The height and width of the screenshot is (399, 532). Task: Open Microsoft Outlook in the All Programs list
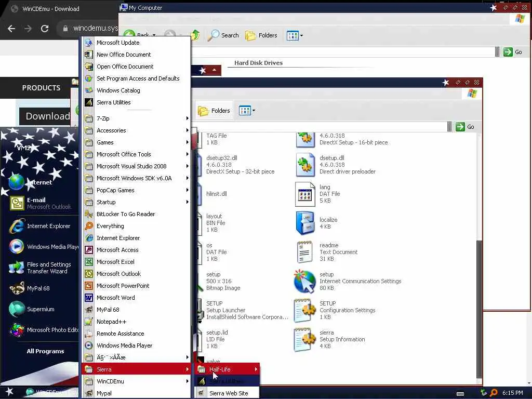118,273
